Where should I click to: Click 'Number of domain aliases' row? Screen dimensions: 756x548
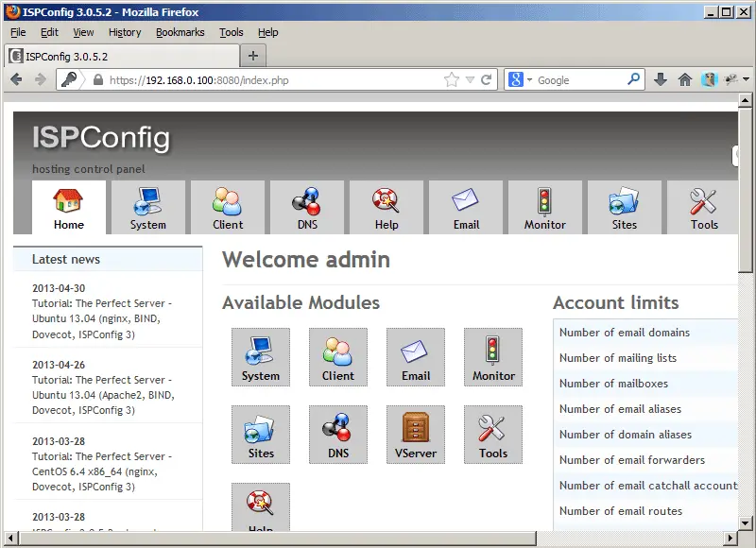point(645,435)
